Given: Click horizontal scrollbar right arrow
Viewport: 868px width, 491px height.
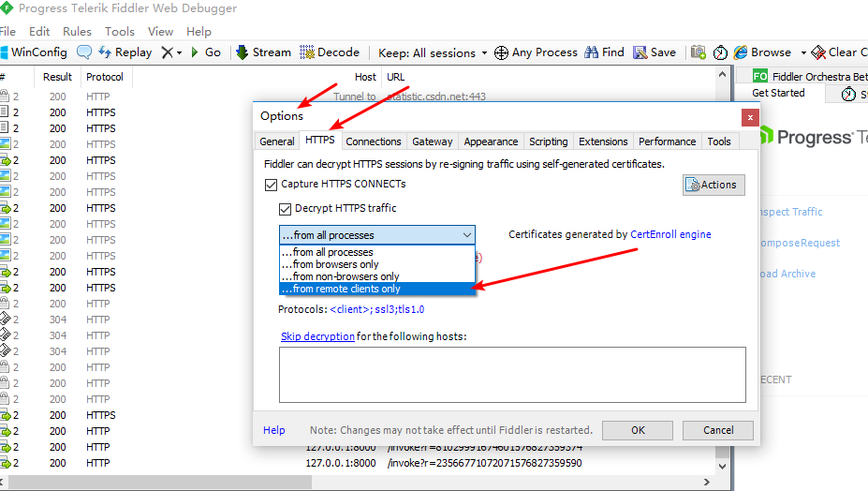Looking at the screenshot, I should click(706, 483).
